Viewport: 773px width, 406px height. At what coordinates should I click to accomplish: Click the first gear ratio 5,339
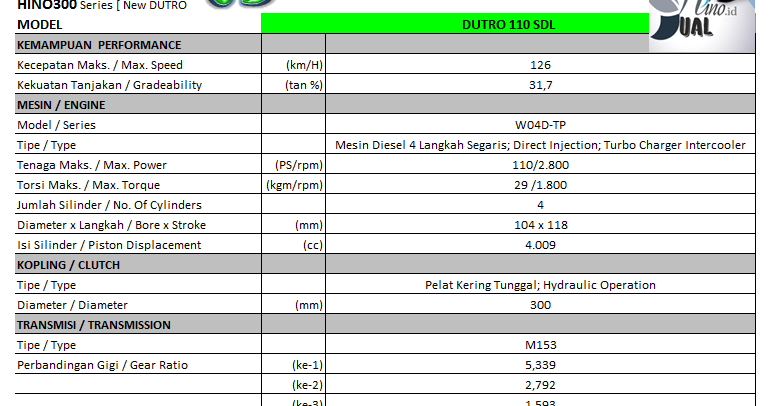coord(540,365)
